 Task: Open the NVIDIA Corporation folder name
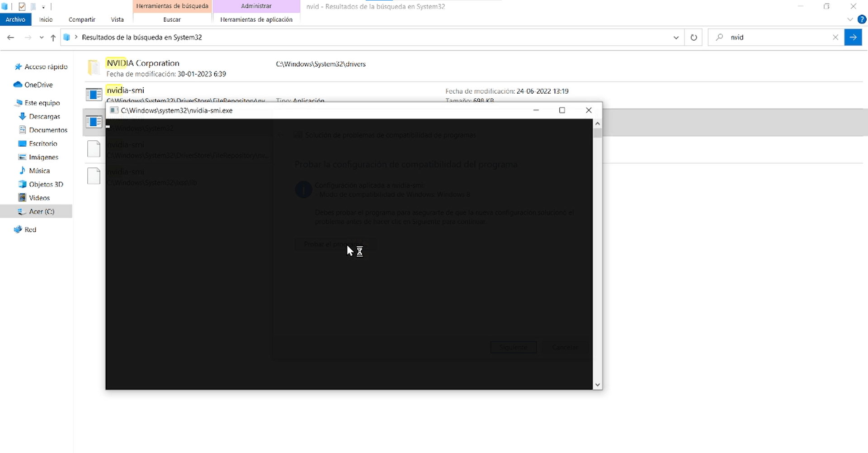click(x=143, y=63)
